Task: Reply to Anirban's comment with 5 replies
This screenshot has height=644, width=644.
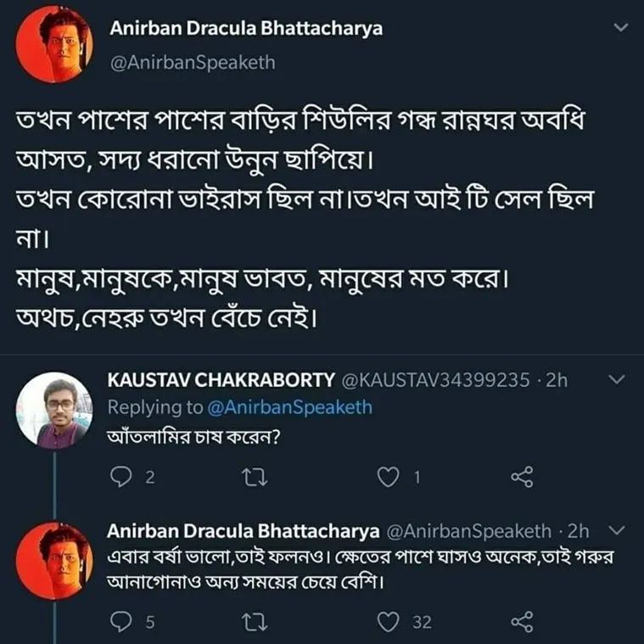Action: pyautogui.click(x=121, y=621)
